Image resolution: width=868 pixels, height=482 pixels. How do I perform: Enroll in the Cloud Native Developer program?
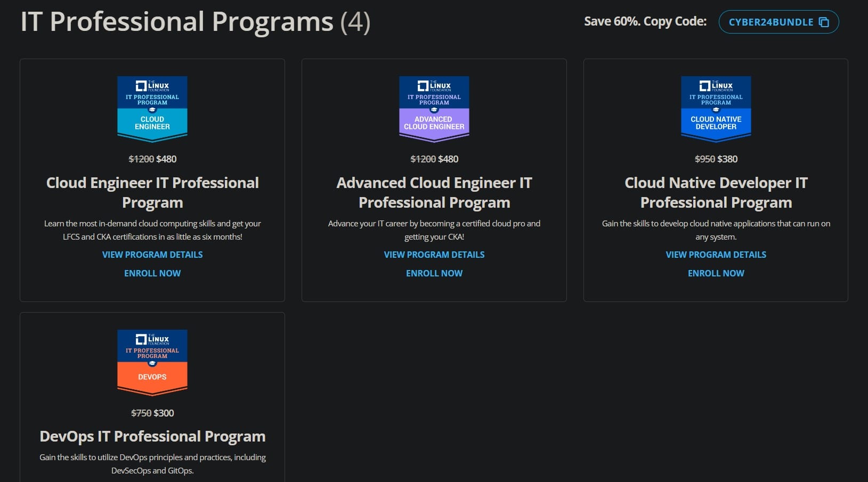click(716, 273)
